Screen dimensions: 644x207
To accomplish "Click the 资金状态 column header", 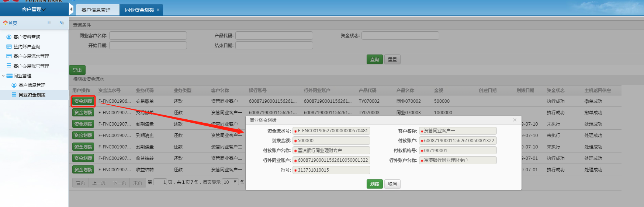I will point(555,90).
